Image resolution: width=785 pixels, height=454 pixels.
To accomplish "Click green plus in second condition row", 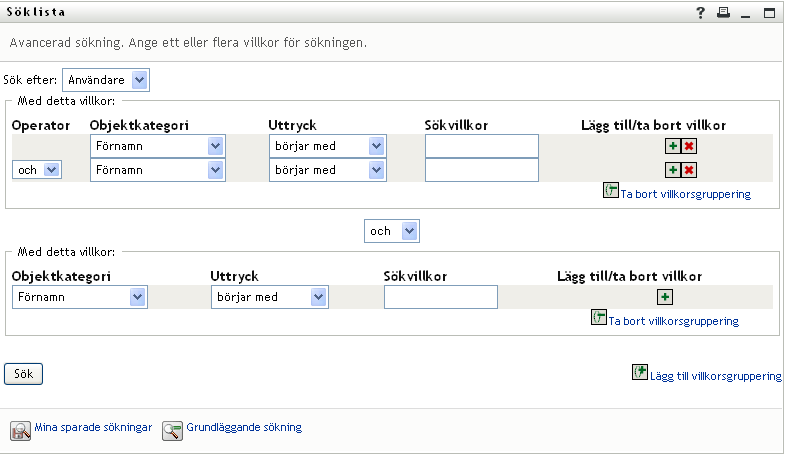I will pos(673,170).
